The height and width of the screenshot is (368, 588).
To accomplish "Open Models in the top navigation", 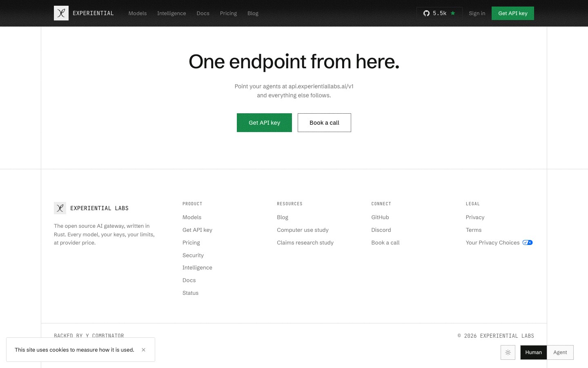I will click(x=138, y=13).
